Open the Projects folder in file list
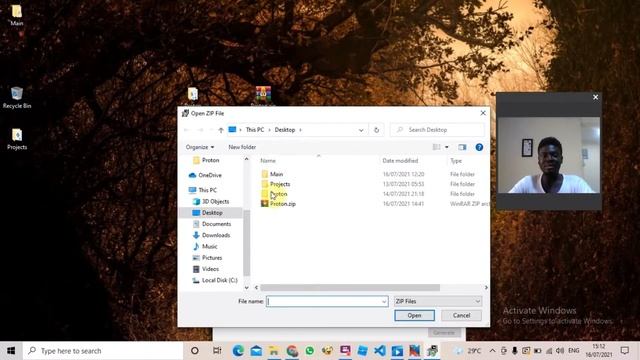The width and height of the screenshot is (640, 360). (280, 184)
